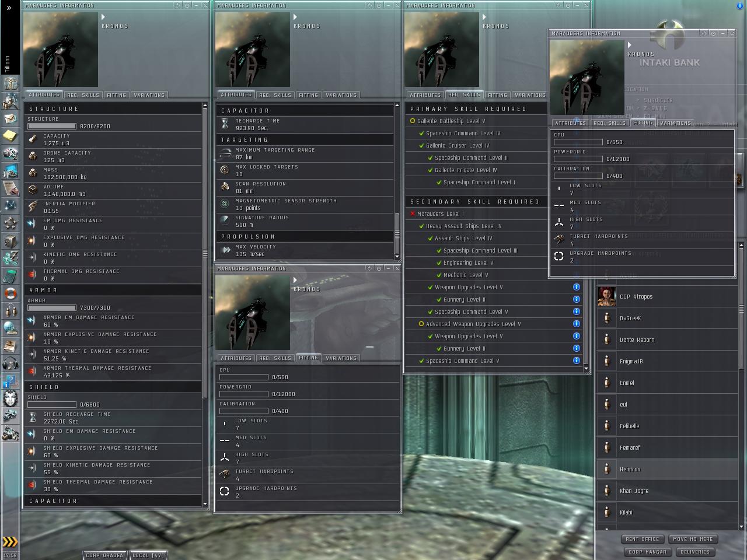Image resolution: width=747 pixels, height=560 pixels.
Task: Click the Max Locked Targets icon
Action: coord(225,170)
